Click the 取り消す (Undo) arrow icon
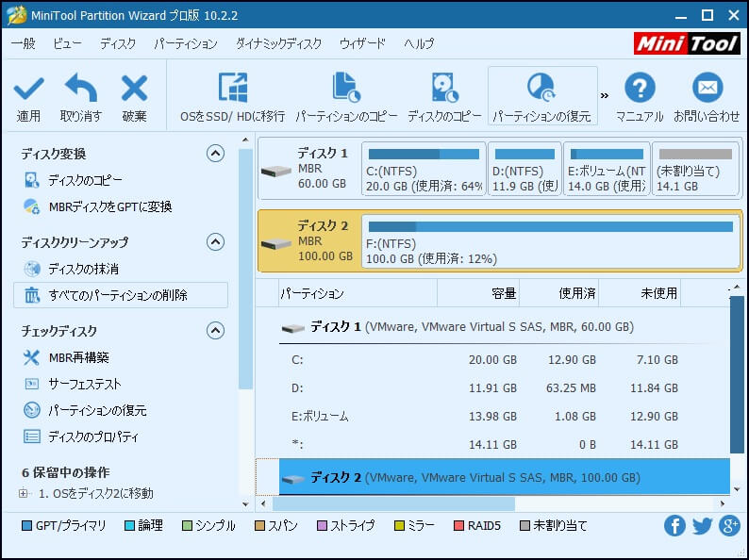The image size is (749, 560). [x=80, y=91]
